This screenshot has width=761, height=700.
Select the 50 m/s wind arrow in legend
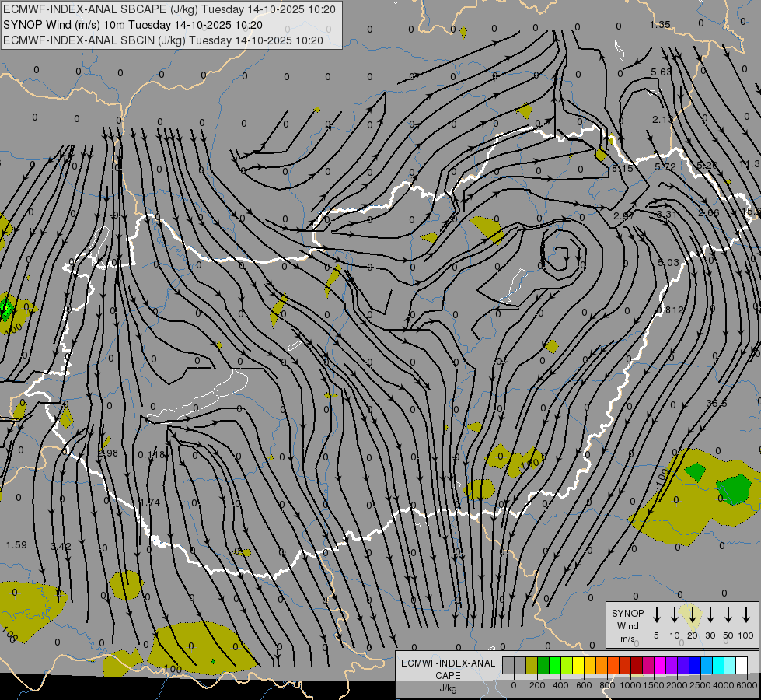point(728,615)
